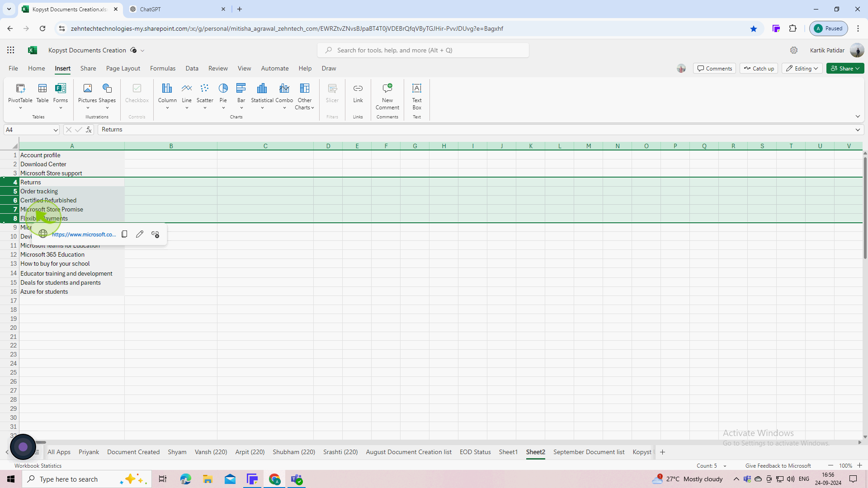Screen dimensions: 868x488
Task: Open the microsoft.com hyperlink
Action: (84, 234)
